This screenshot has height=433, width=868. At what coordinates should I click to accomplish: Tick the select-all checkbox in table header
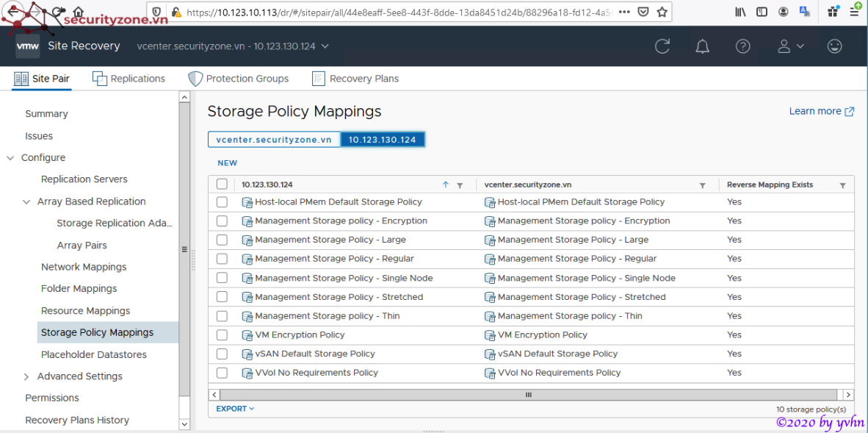pyautogui.click(x=222, y=185)
